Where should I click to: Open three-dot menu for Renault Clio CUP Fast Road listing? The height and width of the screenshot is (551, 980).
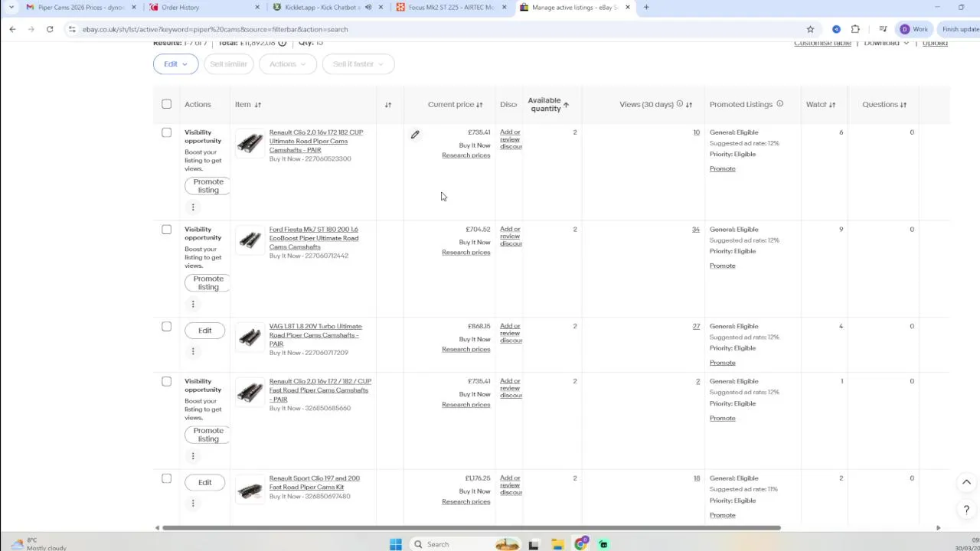[x=193, y=456]
